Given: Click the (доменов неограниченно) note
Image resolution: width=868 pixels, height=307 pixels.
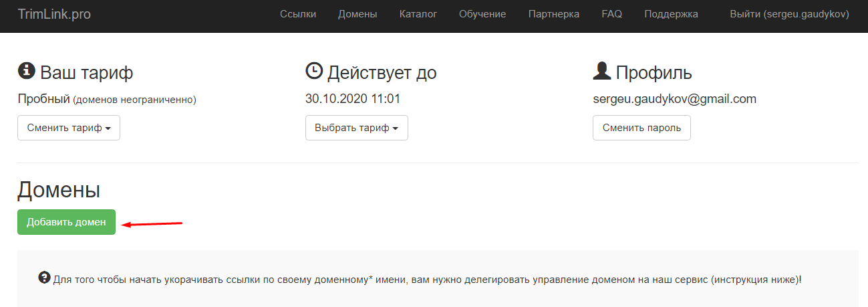Looking at the screenshot, I should 134,100.
